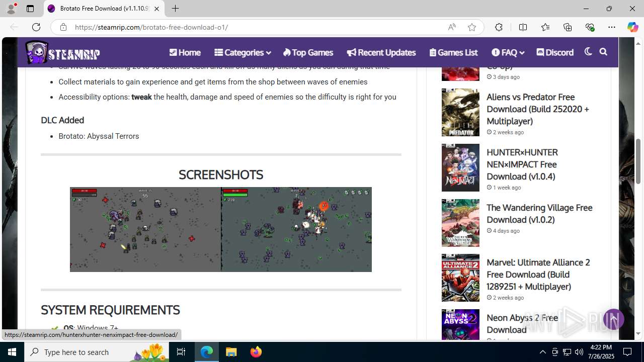Image resolution: width=644 pixels, height=362 pixels.
Task: Click the SYSTEM REQUIREMENTS heading
Action: [110, 310]
